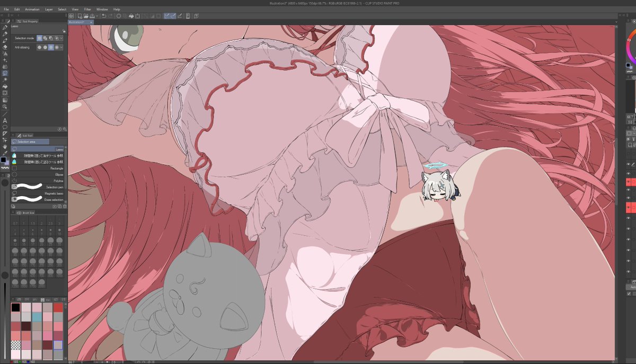Image resolution: width=636 pixels, height=364 pixels.
Task: Open the Filter menu
Action: click(87, 9)
